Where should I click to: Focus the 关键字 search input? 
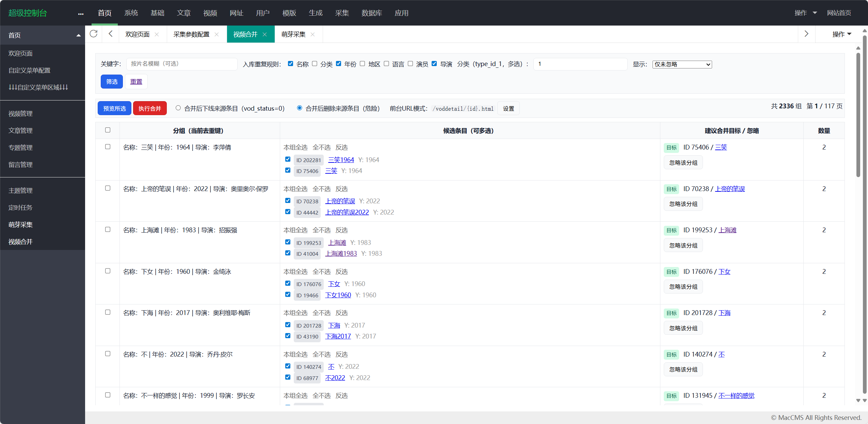point(182,64)
